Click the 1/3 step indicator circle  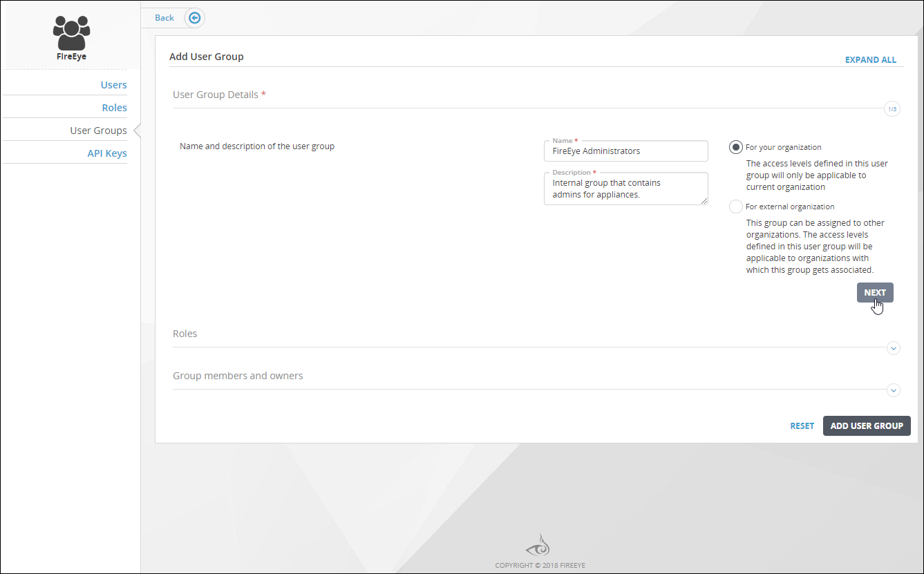click(x=892, y=108)
